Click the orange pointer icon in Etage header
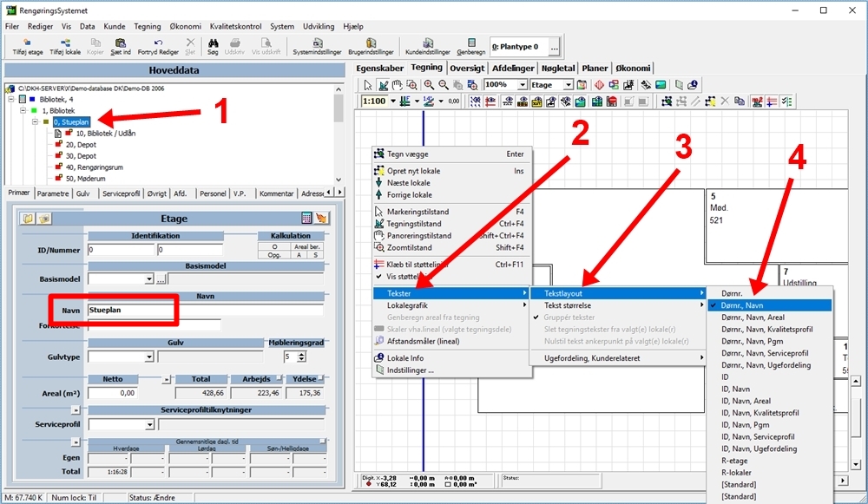This screenshot has width=868, height=504. pyautogui.click(x=321, y=218)
